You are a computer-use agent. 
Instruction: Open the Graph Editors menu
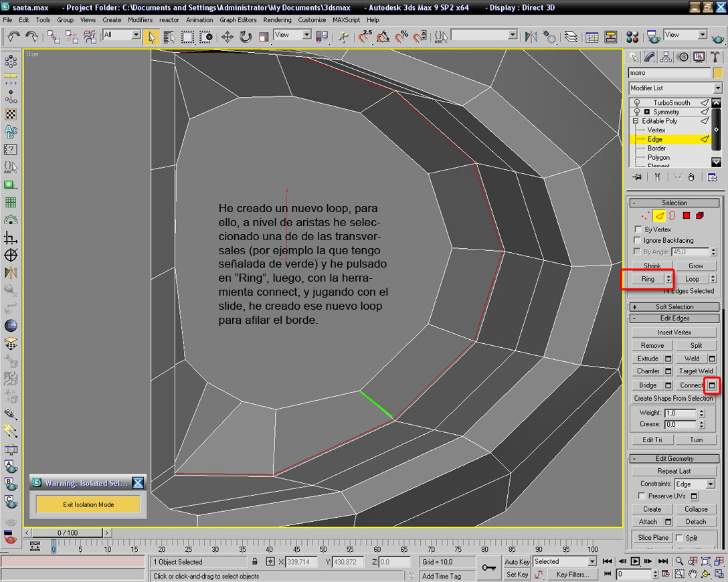[238, 20]
